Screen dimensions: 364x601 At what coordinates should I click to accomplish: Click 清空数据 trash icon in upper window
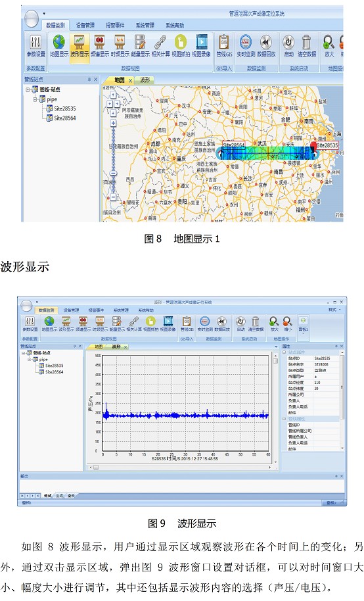(x=307, y=45)
